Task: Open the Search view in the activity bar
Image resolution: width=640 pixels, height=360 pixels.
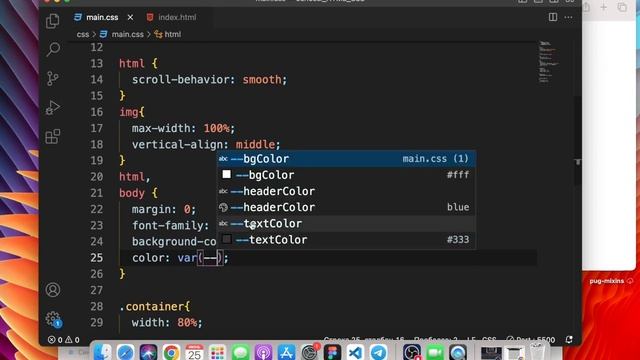Action: pyautogui.click(x=53, y=49)
